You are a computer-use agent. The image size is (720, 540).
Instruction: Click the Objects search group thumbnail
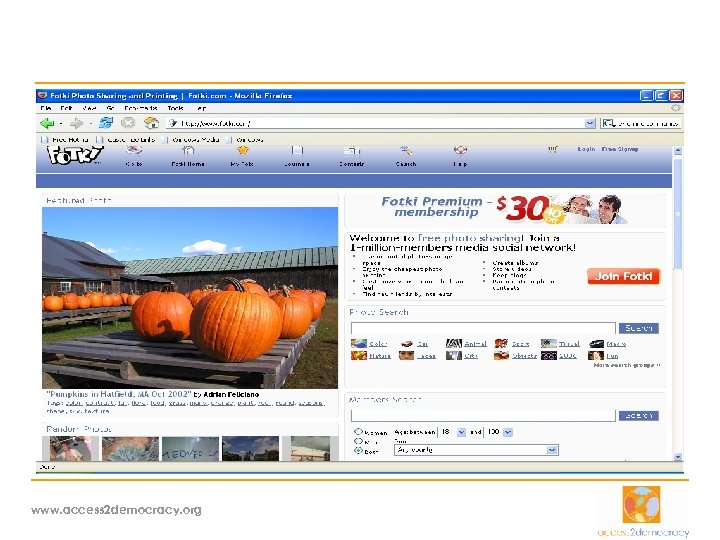point(501,355)
